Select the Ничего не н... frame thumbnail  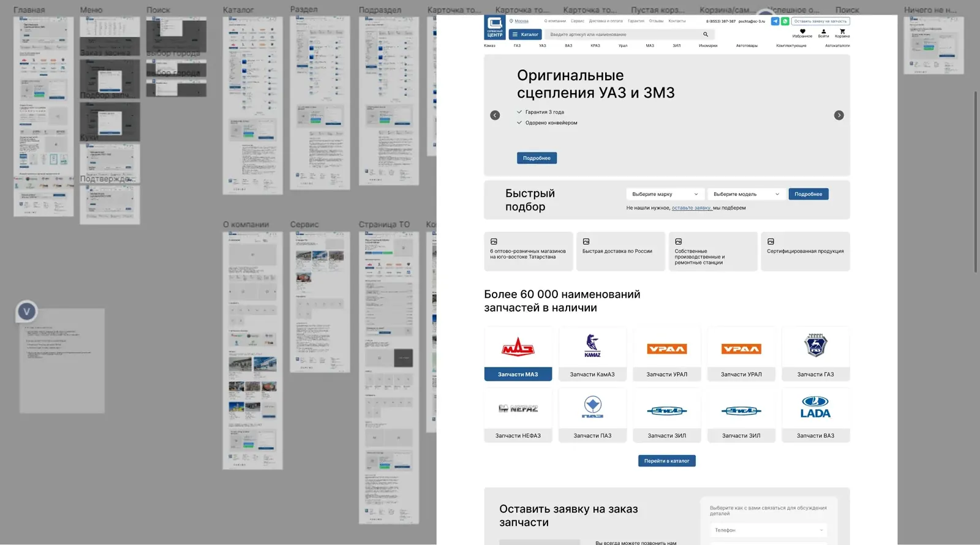click(933, 45)
